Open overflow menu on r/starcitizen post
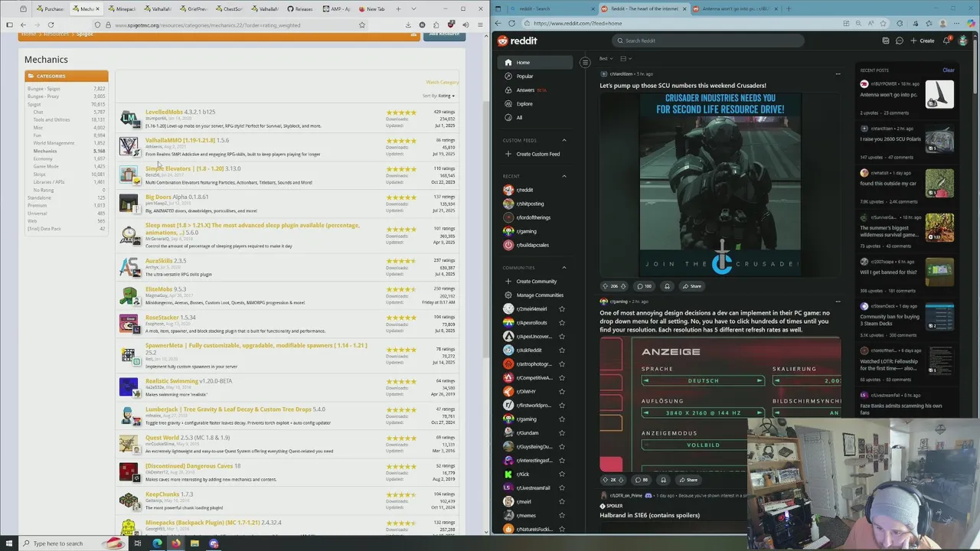The height and width of the screenshot is (551, 980). pyautogui.click(x=838, y=74)
